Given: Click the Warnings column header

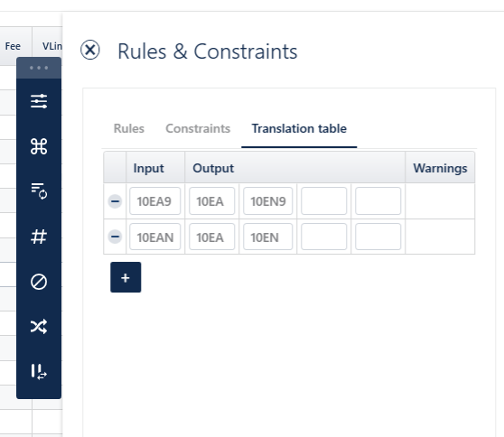Looking at the screenshot, I should [x=440, y=168].
